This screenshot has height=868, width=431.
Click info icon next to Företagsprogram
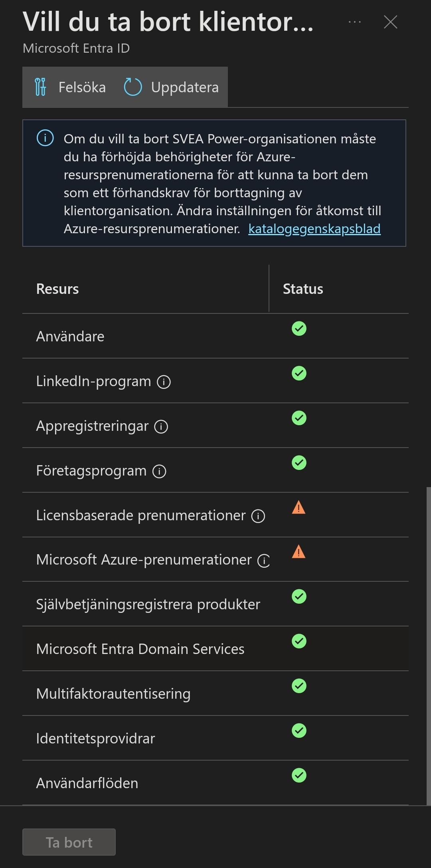159,472
